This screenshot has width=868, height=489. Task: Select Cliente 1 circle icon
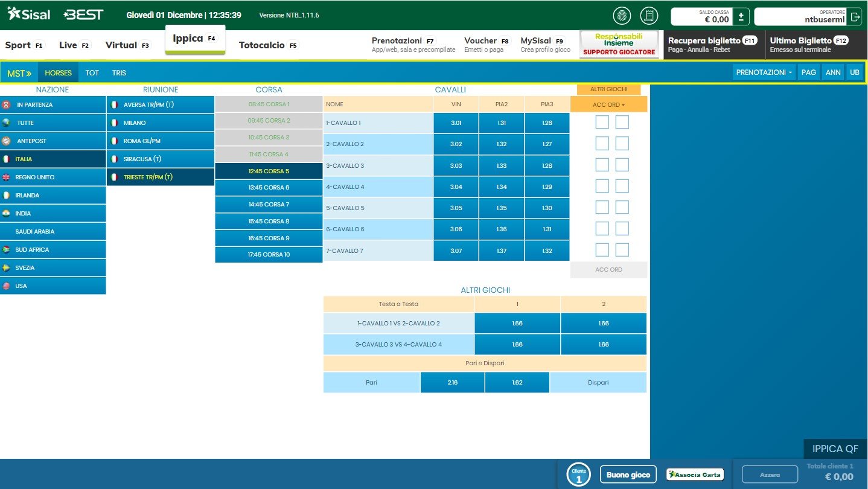click(x=578, y=475)
